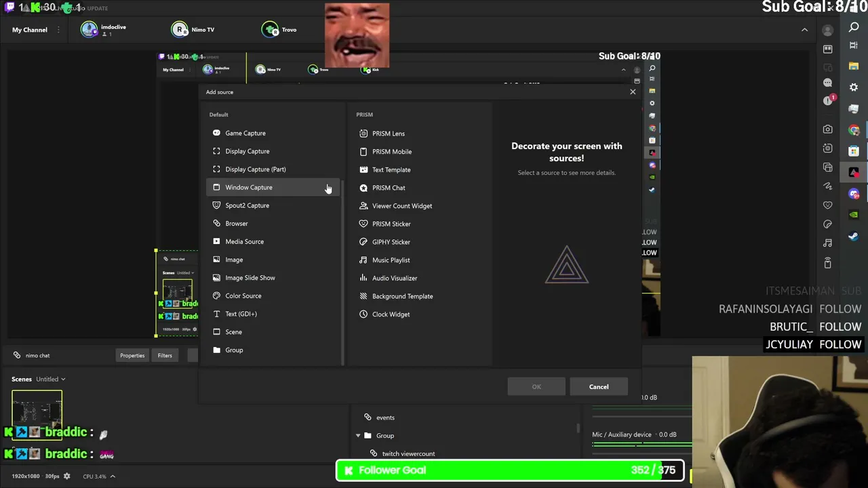Choose Display Capture (Part) source
The image size is (868, 488).
click(274, 169)
